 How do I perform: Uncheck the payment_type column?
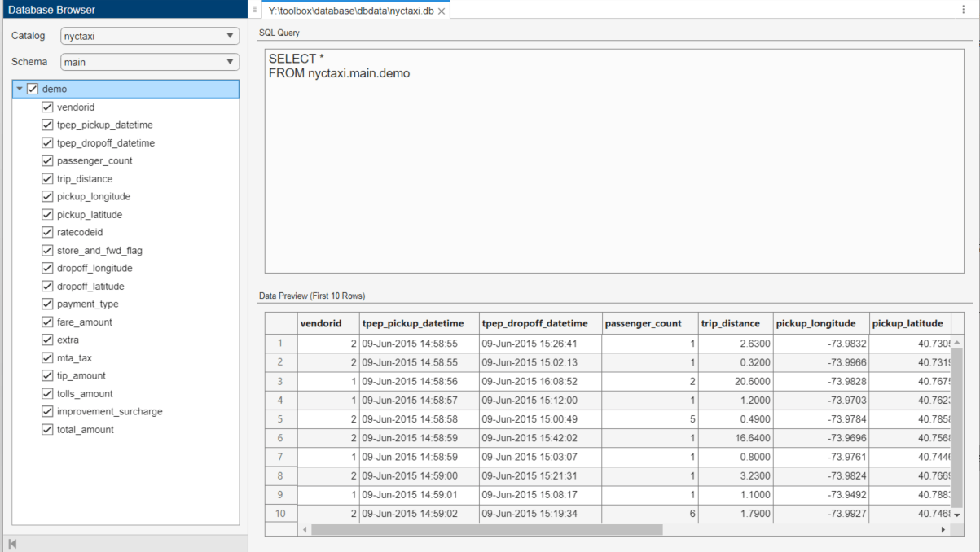47,304
